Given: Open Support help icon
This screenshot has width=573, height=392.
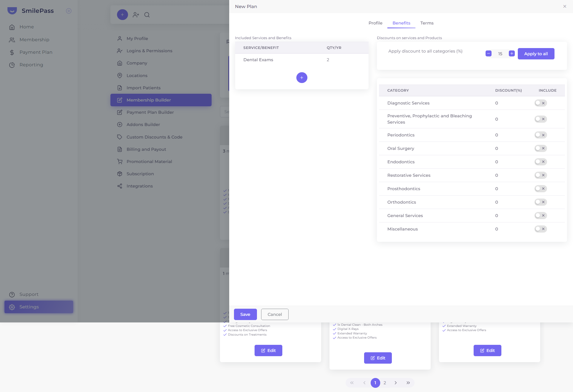Looking at the screenshot, I should [12, 295].
